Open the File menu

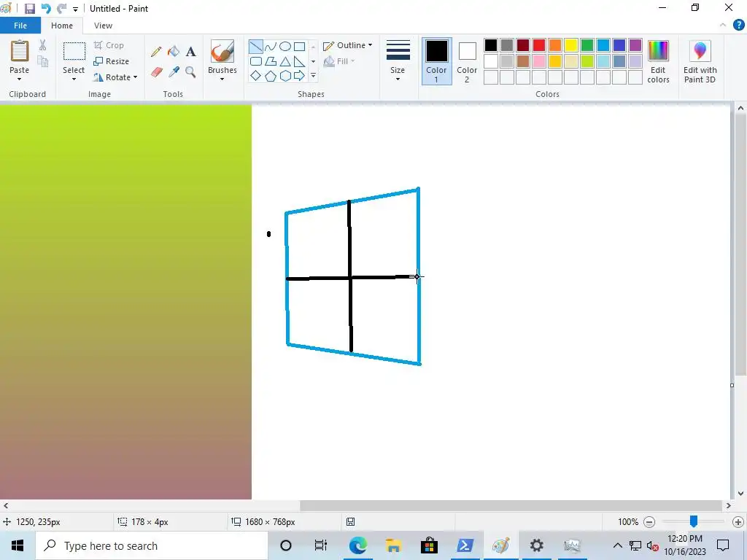[x=20, y=26]
